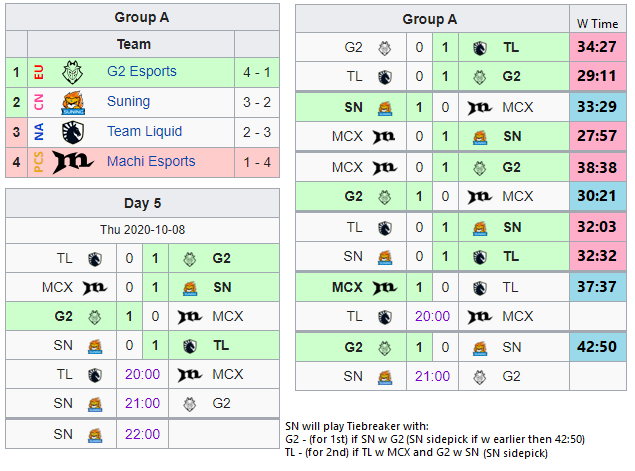Click the Suning icon in the 22:00 tiebreaker row
The width and height of the screenshot is (635, 471).
click(x=95, y=435)
